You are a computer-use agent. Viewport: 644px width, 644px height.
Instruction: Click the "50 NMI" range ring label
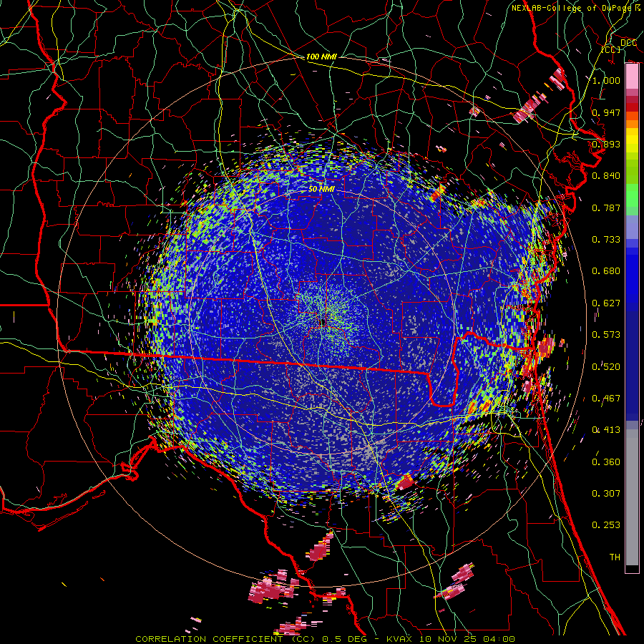pyautogui.click(x=321, y=189)
